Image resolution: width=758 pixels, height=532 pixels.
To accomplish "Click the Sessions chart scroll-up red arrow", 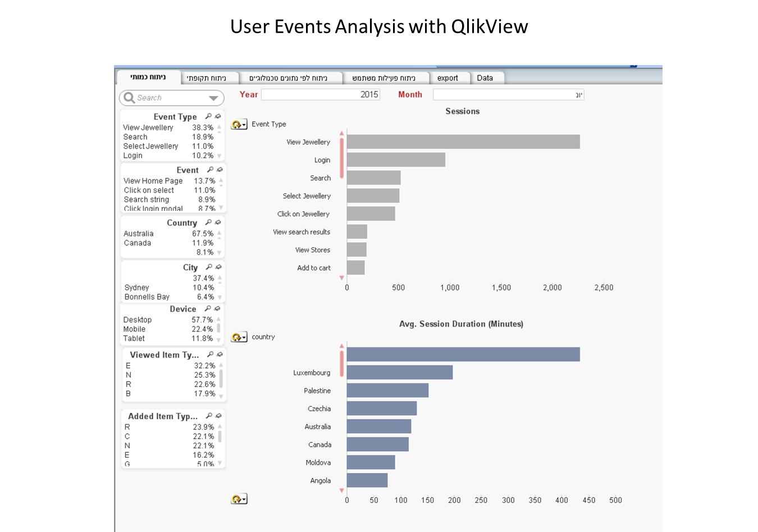I will 341,133.
